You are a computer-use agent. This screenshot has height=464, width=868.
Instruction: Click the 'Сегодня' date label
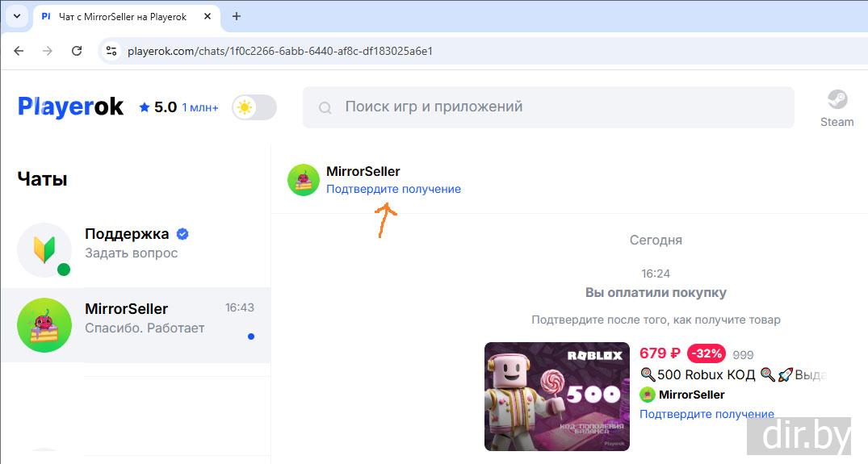click(656, 240)
